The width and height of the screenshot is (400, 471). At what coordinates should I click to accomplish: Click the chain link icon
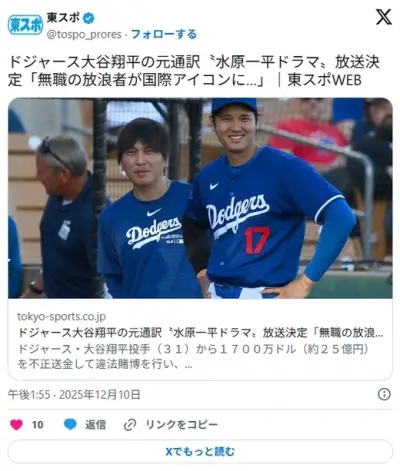(x=130, y=425)
